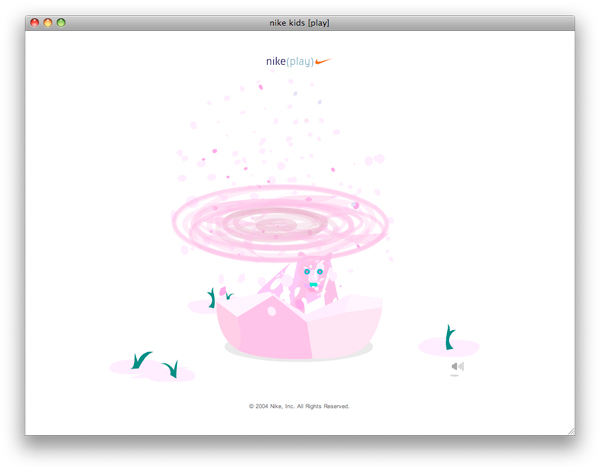
Task: Minimize the window with yellow button
Action: coord(48,23)
